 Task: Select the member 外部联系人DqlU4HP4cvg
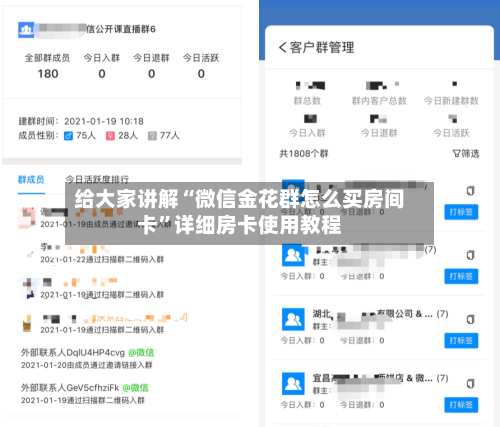click(x=73, y=353)
